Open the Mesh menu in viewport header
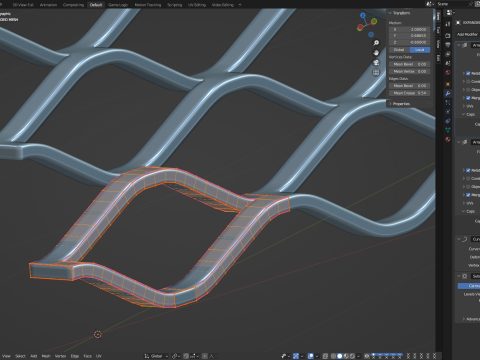480x360 pixels. click(x=46, y=356)
